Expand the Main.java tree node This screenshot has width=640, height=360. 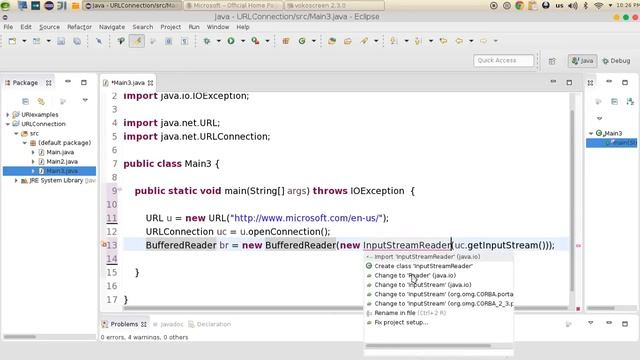[x=33, y=152]
